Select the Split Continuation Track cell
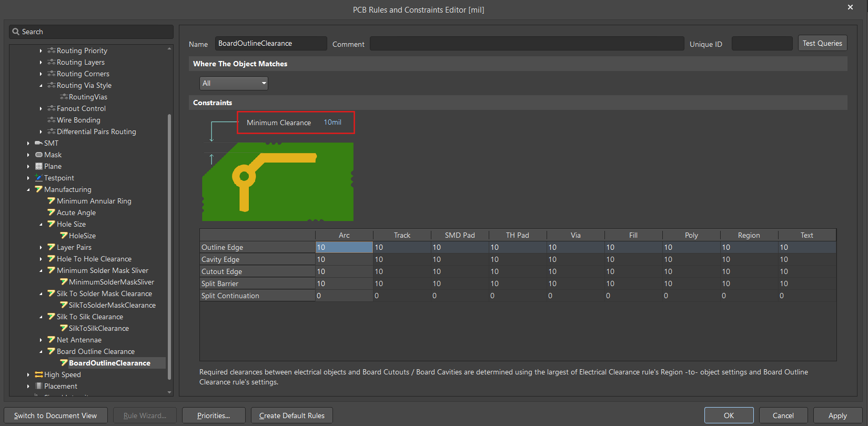The height and width of the screenshot is (426, 868). coord(402,296)
